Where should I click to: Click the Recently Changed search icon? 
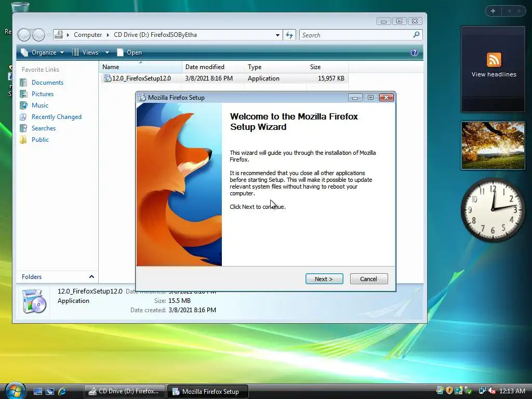click(23, 117)
